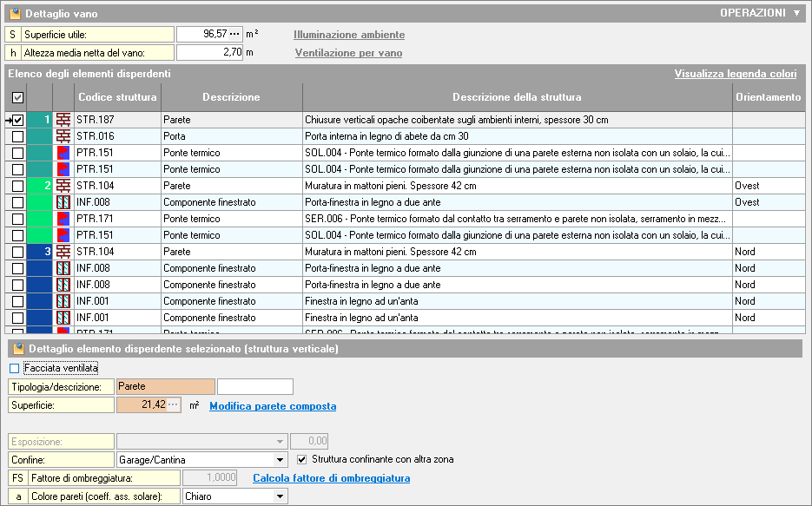Image resolution: width=812 pixels, height=506 pixels.
Task: Uncheck Struttura confinante con altra zona
Action: (x=302, y=459)
